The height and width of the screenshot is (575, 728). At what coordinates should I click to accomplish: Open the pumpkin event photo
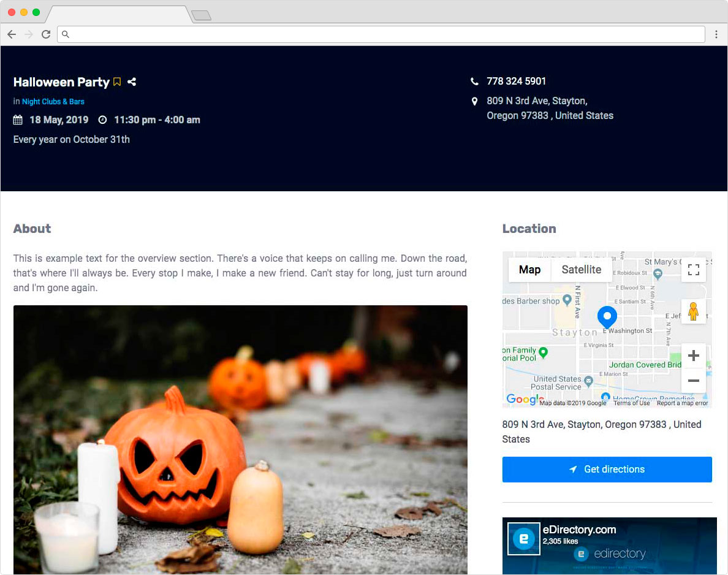(240, 439)
